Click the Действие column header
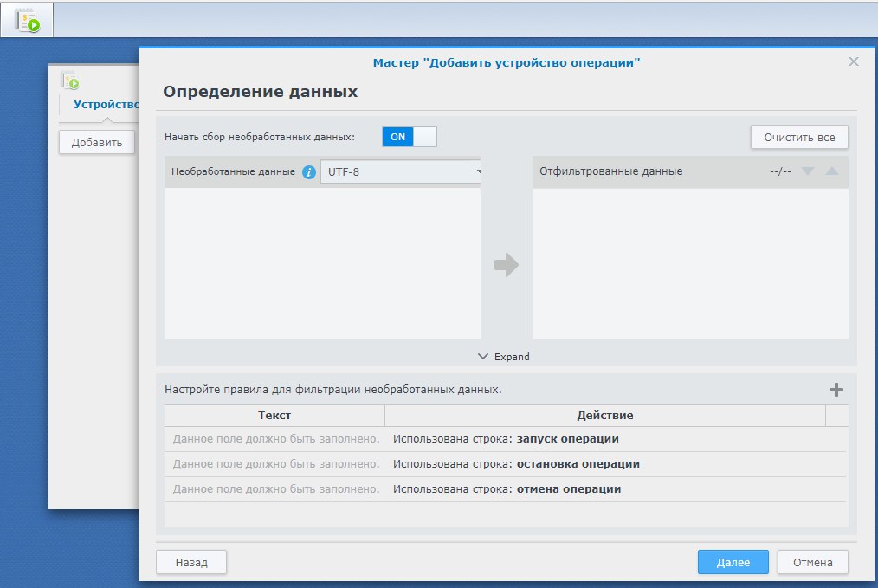This screenshot has width=878, height=588. (605, 416)
